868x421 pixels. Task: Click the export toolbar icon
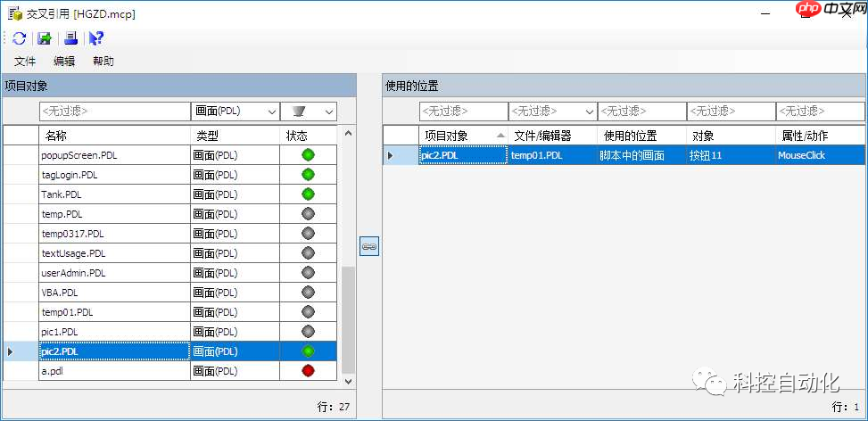pos(45,38)
